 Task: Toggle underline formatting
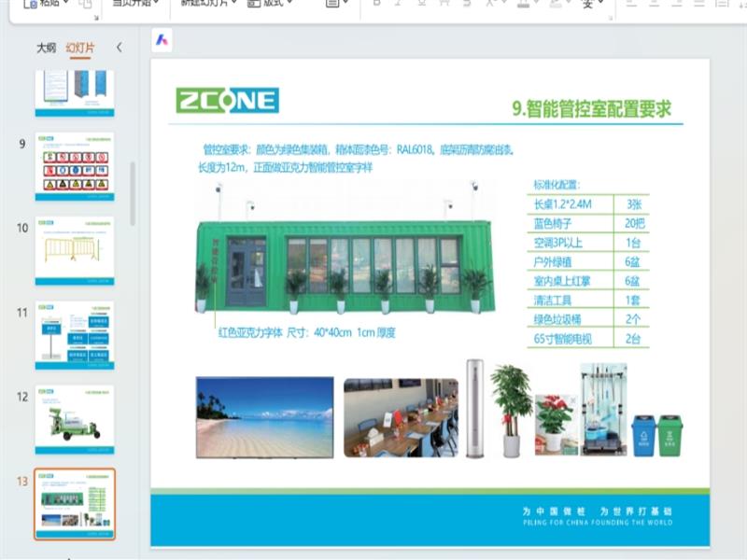420,4
